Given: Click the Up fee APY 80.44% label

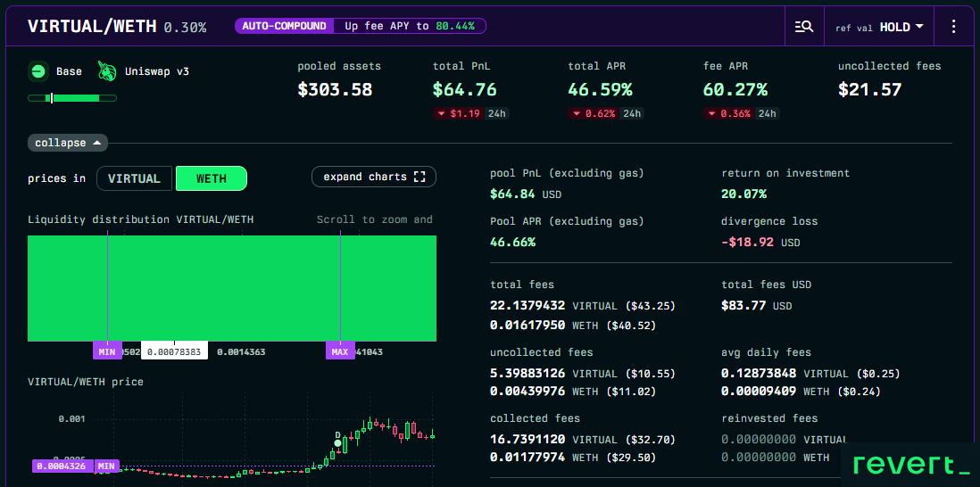Looking at the screenshot, I should [x=410, y=26].
